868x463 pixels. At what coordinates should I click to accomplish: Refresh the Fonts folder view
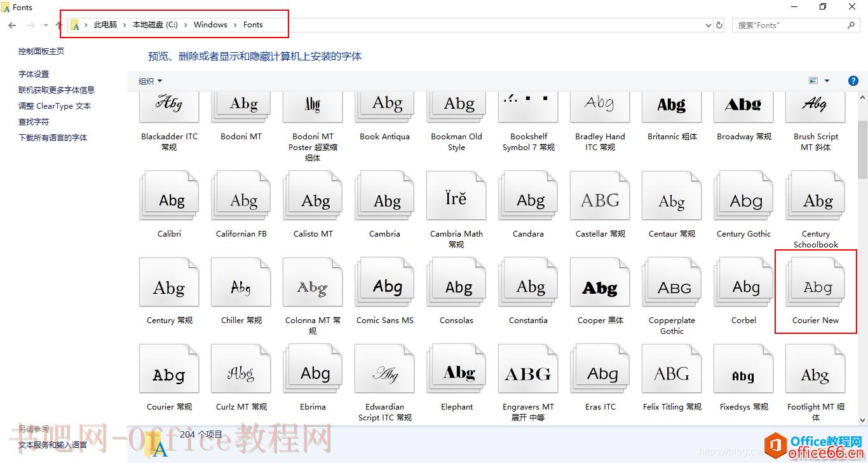tap(719, 25)
